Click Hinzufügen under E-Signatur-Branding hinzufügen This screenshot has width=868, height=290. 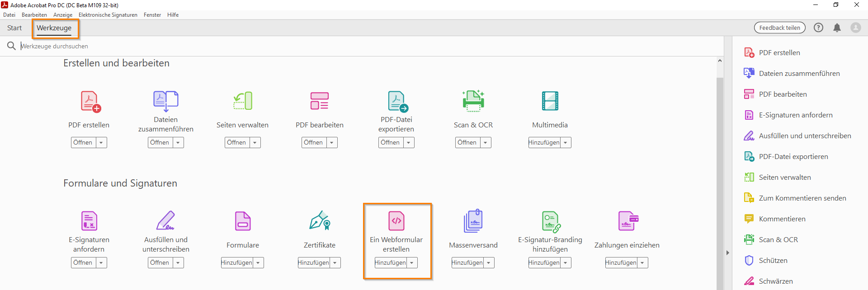544,262
